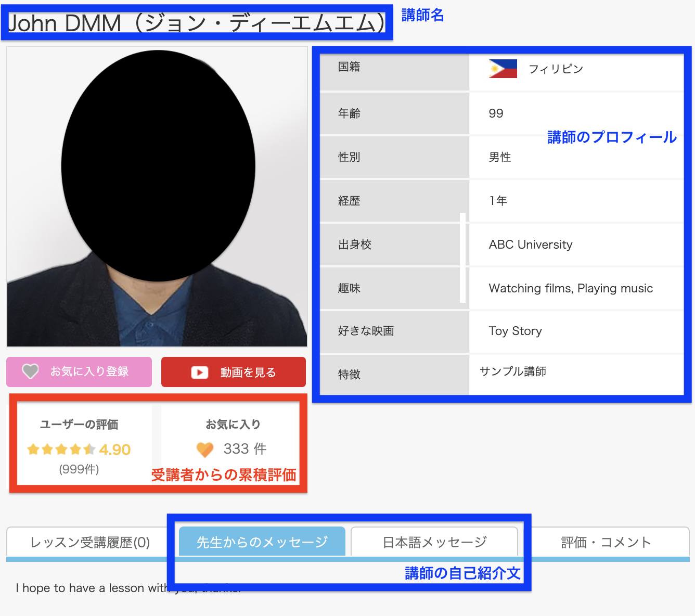The height and width of the screenshot is (616, 695).
Task: Click the Philippines flag icon in 国籍 row
Action: [x=503, y=68]
